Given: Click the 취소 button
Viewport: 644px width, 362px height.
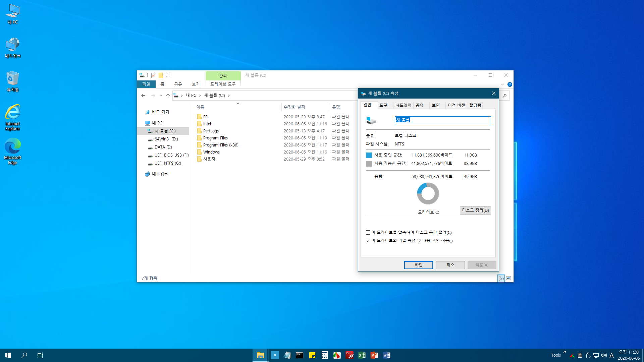Looking at the screenshot, I should tap(450, 265).
